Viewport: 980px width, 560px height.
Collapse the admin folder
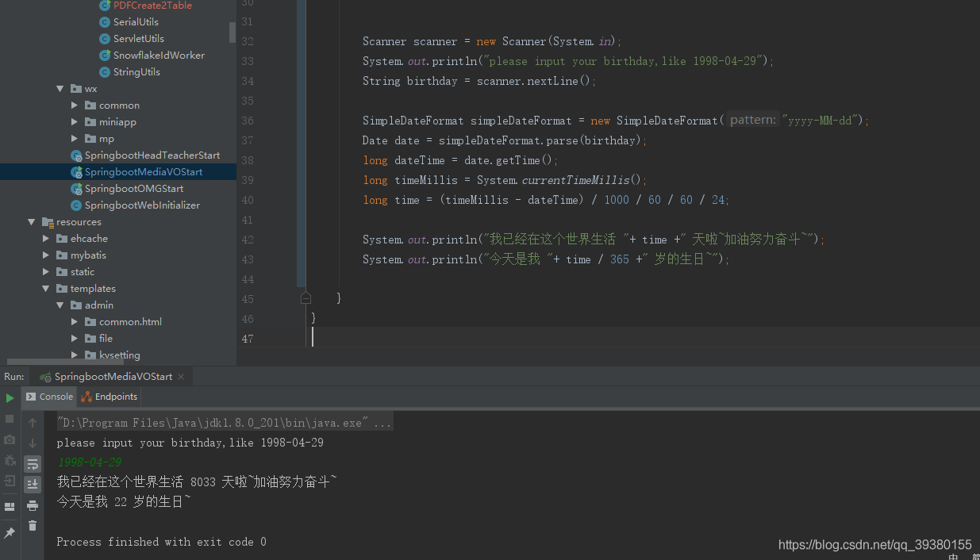click(x=60, y=305)
